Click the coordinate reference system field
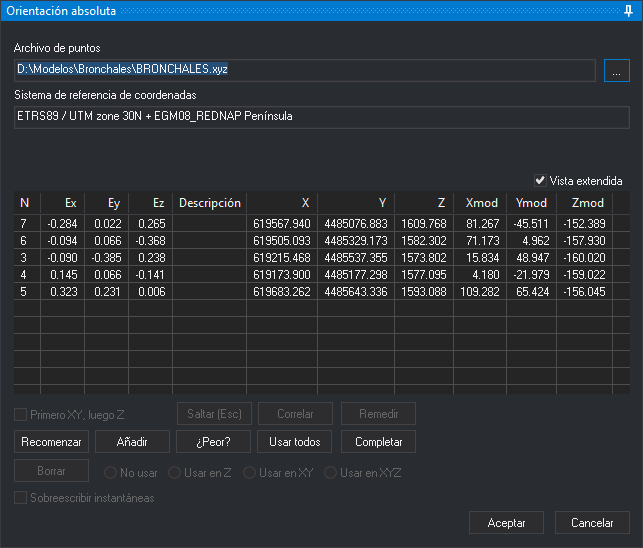 click(x=322, y=117)
